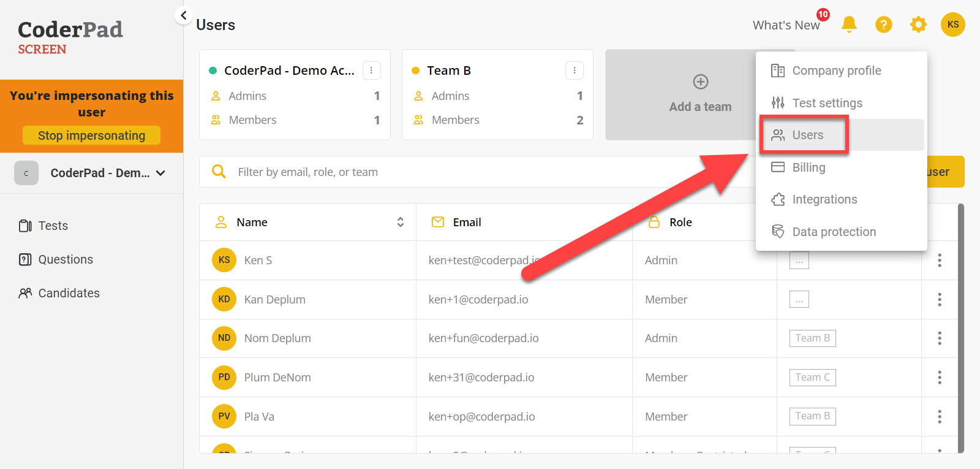The width and height of the screenshot is (980, 469).
Task: Open three-dot menu on CoderPad Demo team card
Action: pyautogui.click(x=371, y=71)
